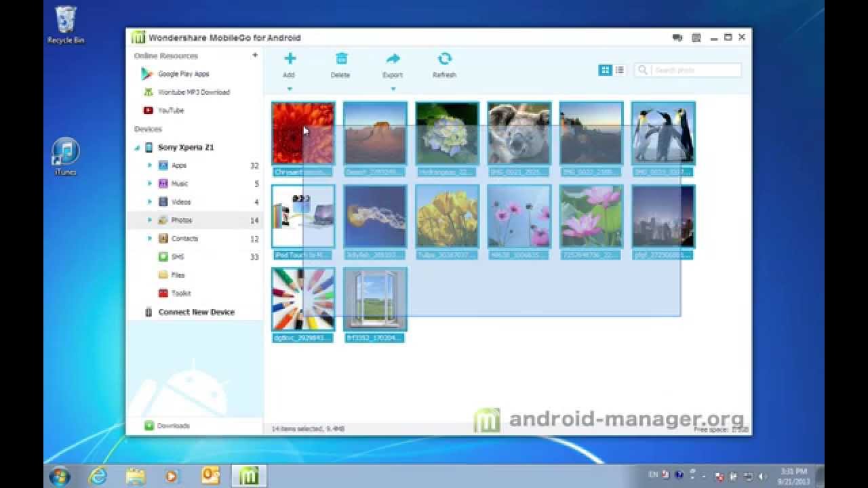
Task: Select the jellyfish photo thumbnail
Action: (375, 216)
